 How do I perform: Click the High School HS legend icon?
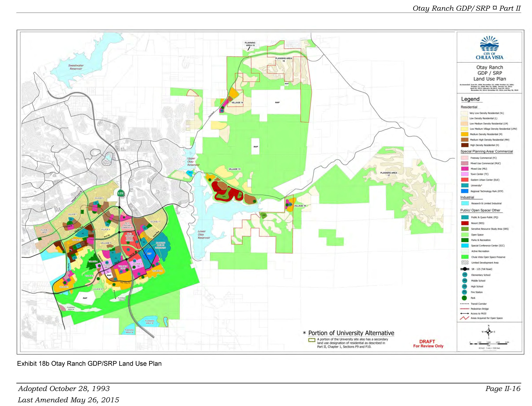[465, 286]
